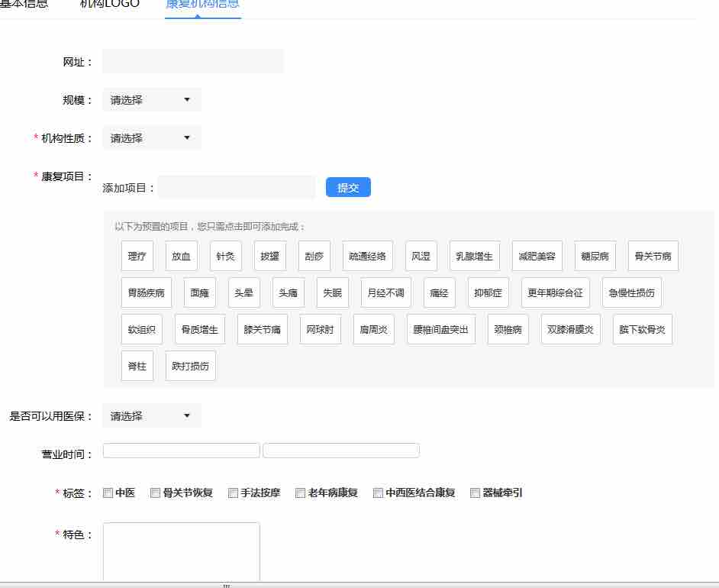
Task: Click the blue 提交 button
Action: [x=348, y=188]
